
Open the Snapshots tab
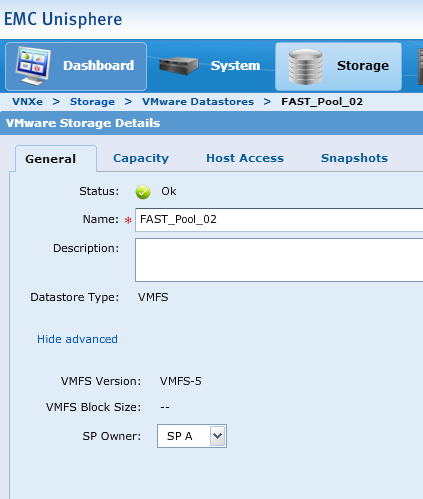click(x=354, y=158)
